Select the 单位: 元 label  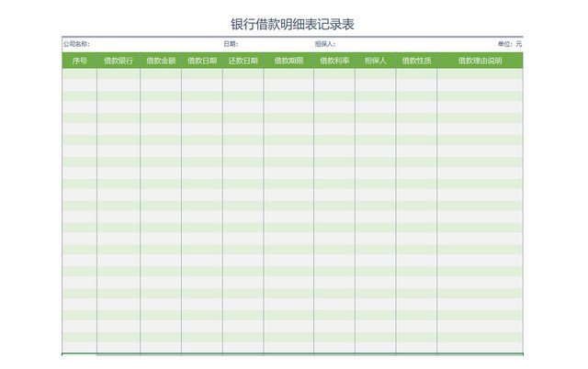[x=510, y=44]
